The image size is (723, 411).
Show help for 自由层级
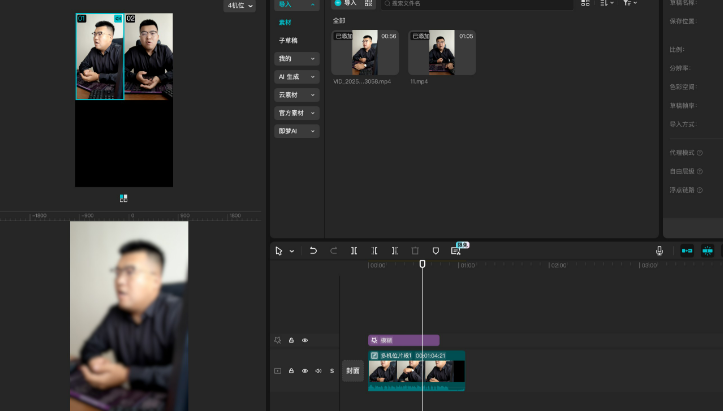click(699, 171)
